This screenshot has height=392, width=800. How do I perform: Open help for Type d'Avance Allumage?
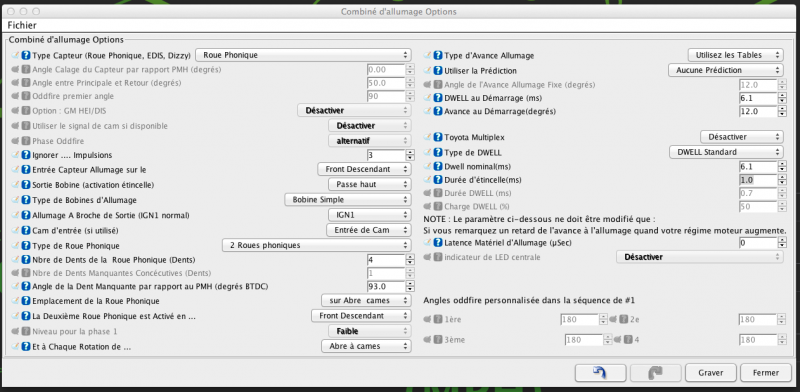pos(438,56)
